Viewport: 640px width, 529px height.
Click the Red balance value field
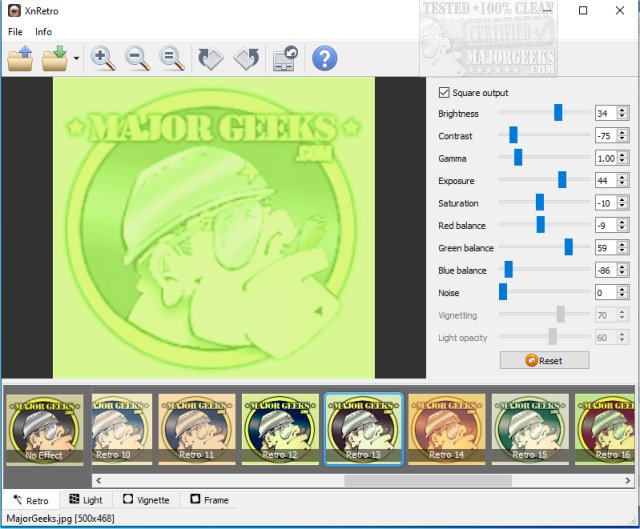[x=606, y=225]
